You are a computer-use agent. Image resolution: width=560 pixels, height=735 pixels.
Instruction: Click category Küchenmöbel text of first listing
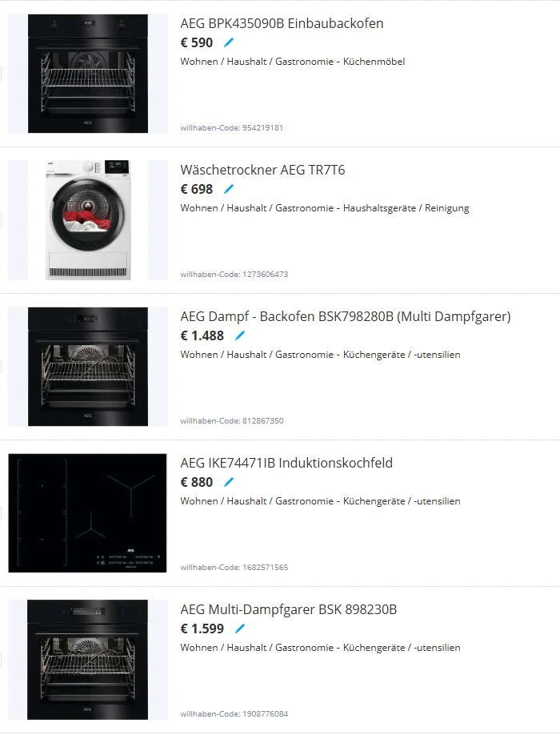(x=374, y=62)
